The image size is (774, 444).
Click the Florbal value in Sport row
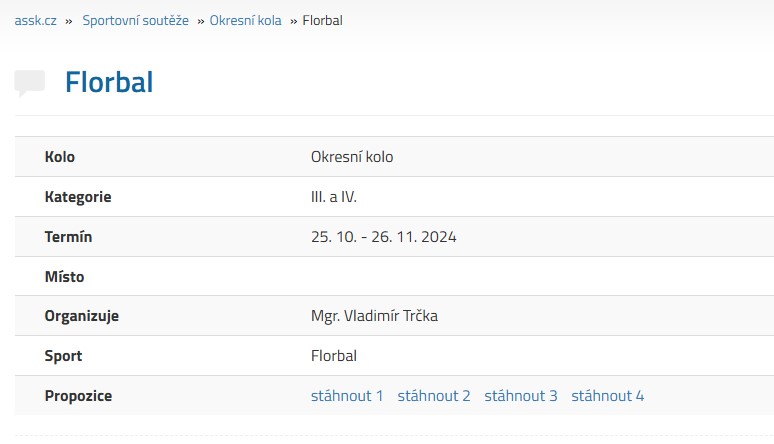pyautogui.click(x=334, y=356)
